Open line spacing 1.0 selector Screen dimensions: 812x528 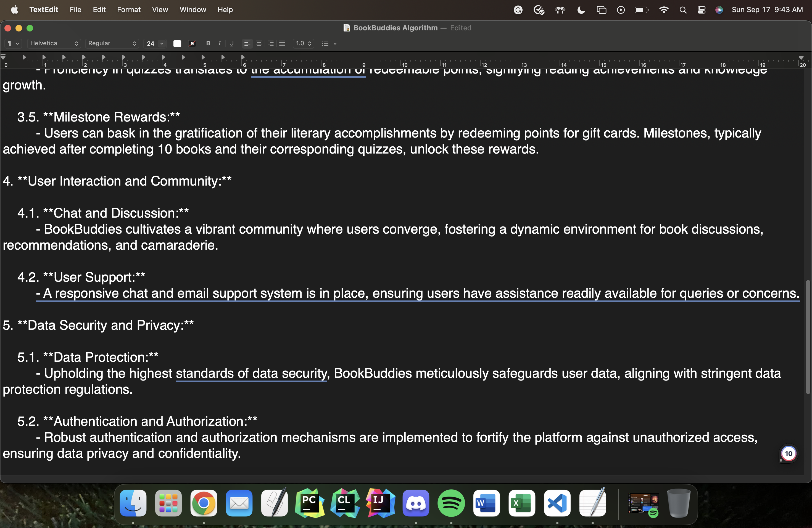click(x=303, y=43)
